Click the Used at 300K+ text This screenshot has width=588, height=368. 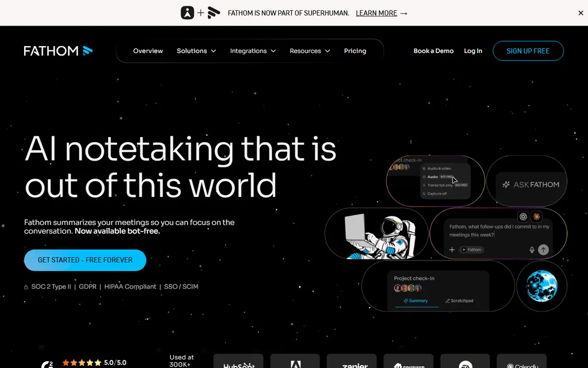coord(182,361)
